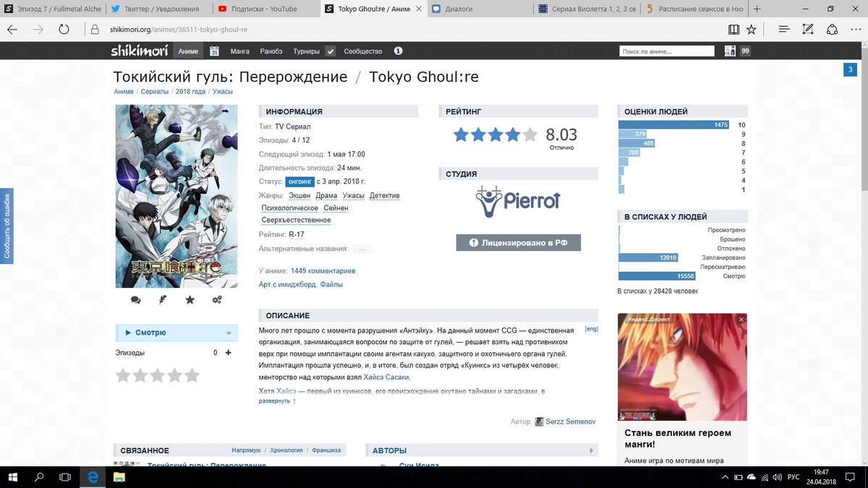Click Edge share icon
Image resolution: width=868 pixels, height=488 pixels.
click(833, 30)
